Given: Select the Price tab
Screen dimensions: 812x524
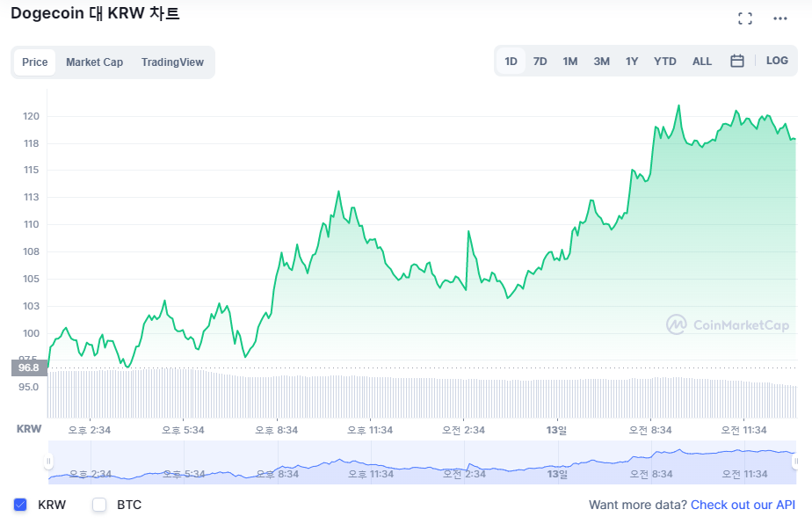Looking at the screenshot, I should click(34, 62).
